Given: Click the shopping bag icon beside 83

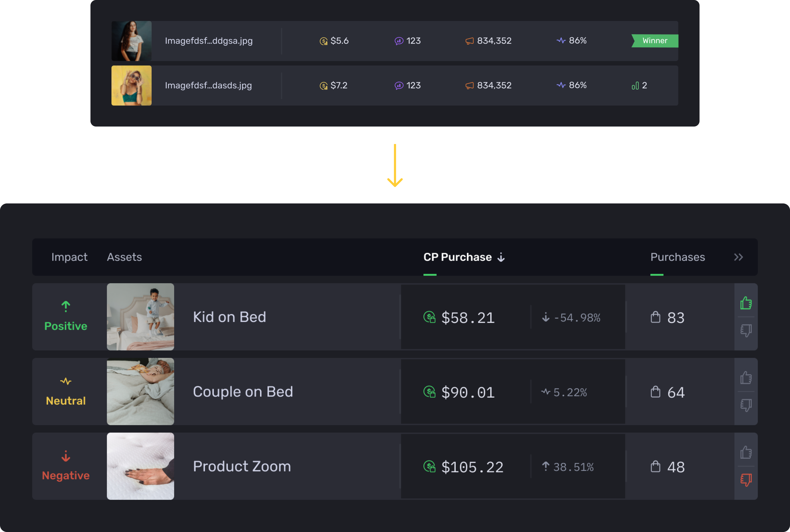Looking at the screenshot, I should [655, 317].
